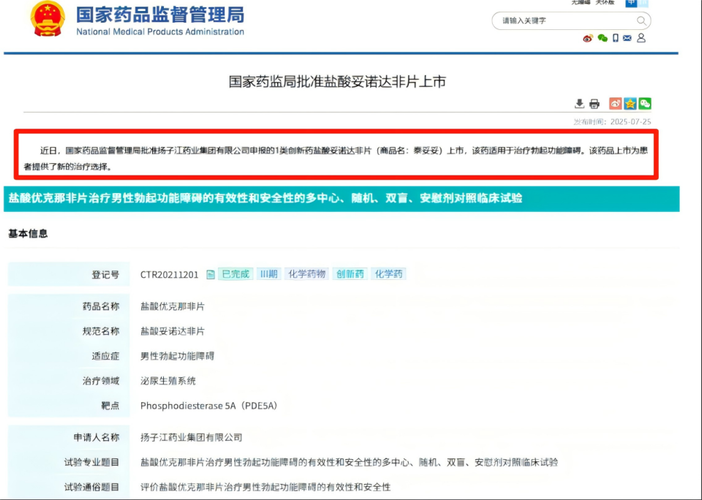This screenshot has height=500, width=702.
Task: Click the applicant value 扬子江药业集团有限公司
Action: pyautogui.click(x=191, y=437)
